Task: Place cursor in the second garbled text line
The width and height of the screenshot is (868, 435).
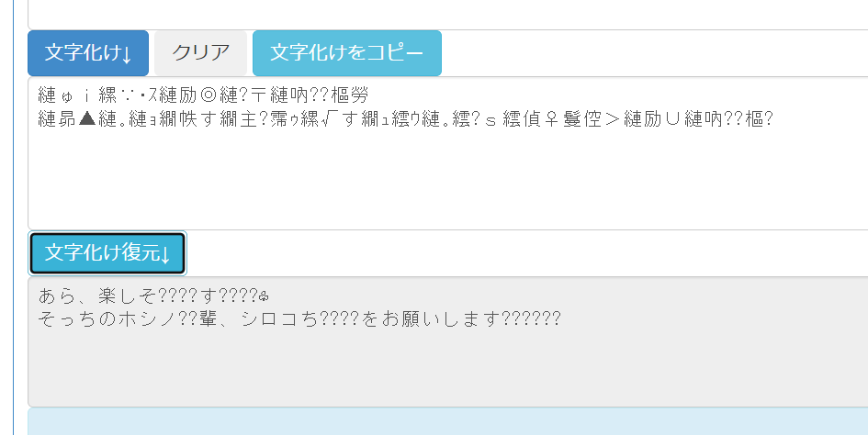Action: [x=405, y=118]
